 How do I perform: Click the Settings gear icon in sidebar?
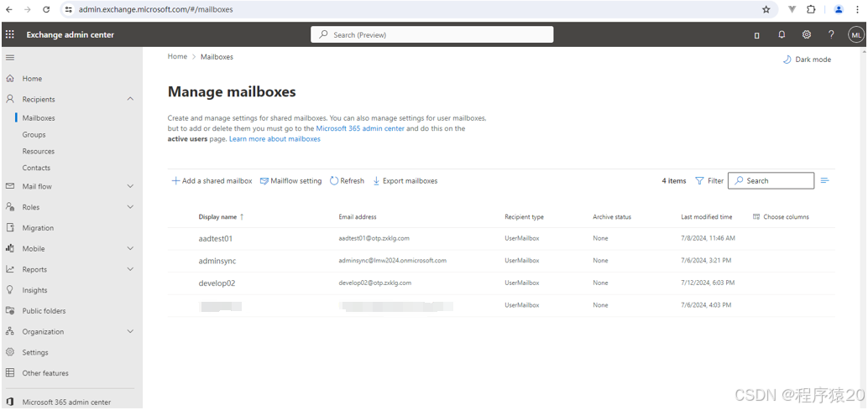click(10, 352)
